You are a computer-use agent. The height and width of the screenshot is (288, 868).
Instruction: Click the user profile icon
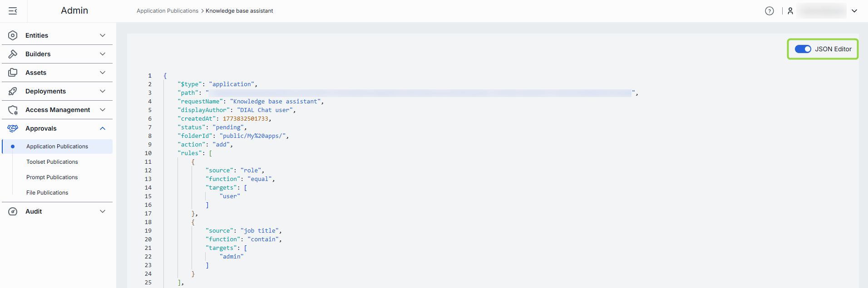click(x=790, y=11)
